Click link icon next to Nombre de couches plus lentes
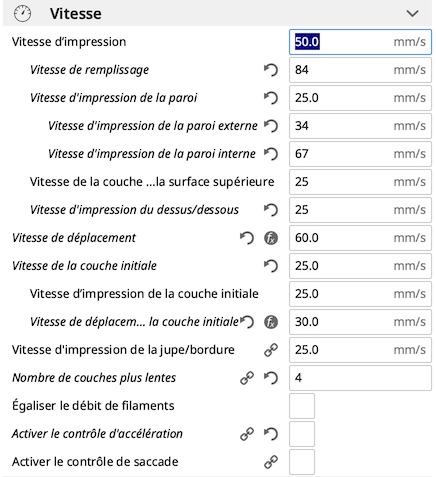Image resolution: width=436 pixels, height=477 pixels. (x=247, y=378)
